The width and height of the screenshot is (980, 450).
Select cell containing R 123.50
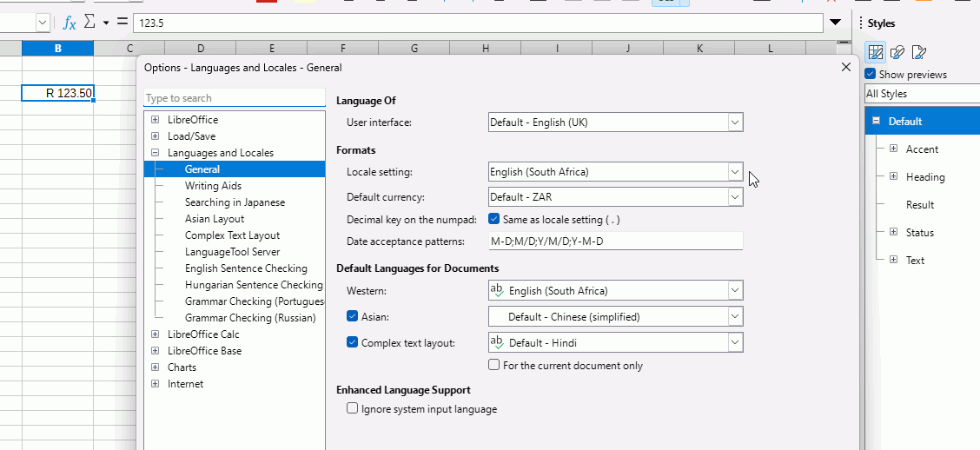point(57,94)
